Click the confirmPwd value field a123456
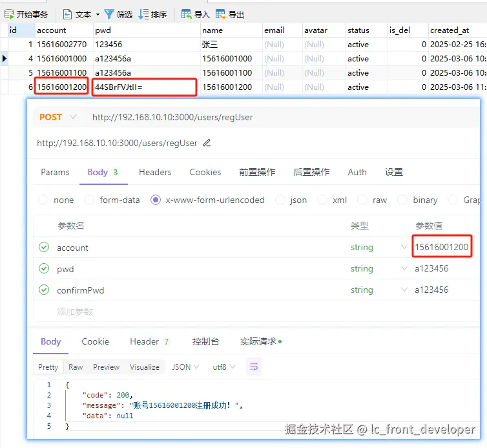 point(431,290)
